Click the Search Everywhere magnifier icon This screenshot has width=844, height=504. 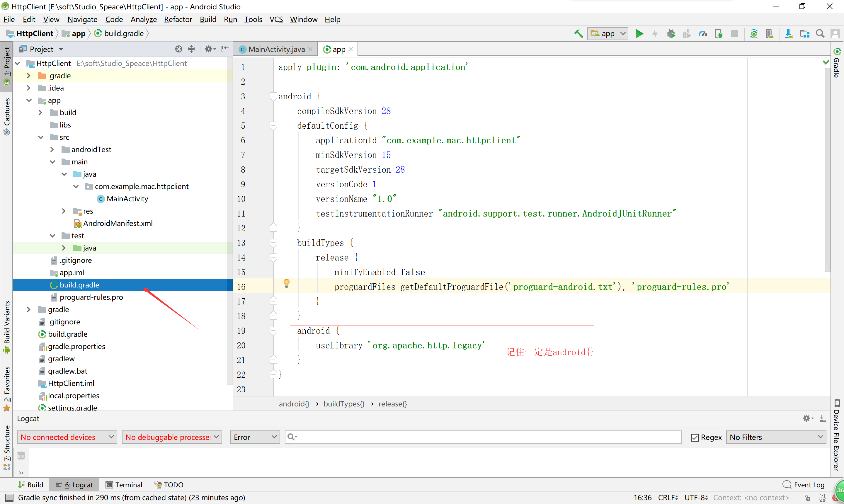(x=820, y=34)
